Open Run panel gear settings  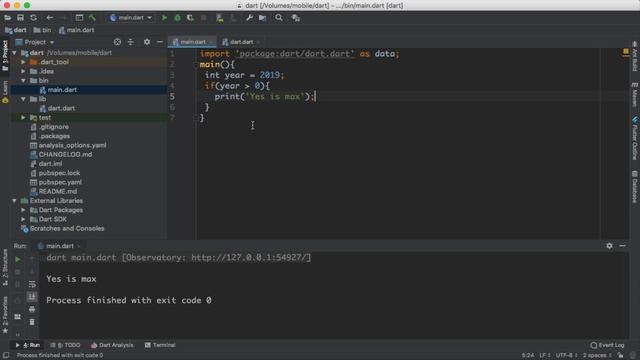click(x=609, y=246)
